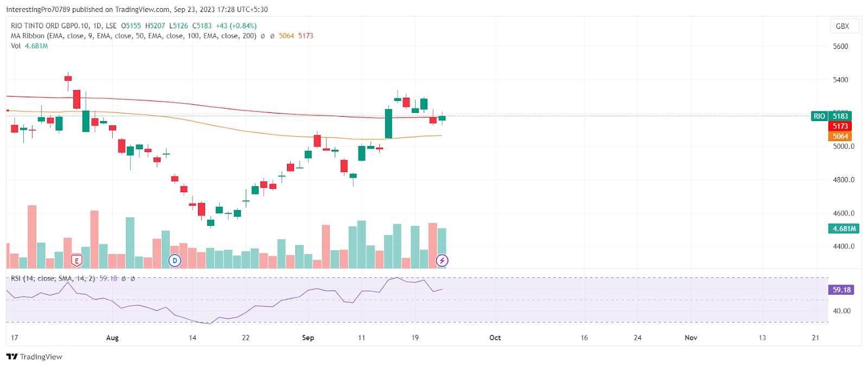
Task: Click the red 5173 EMA price label
Action: 840,126
